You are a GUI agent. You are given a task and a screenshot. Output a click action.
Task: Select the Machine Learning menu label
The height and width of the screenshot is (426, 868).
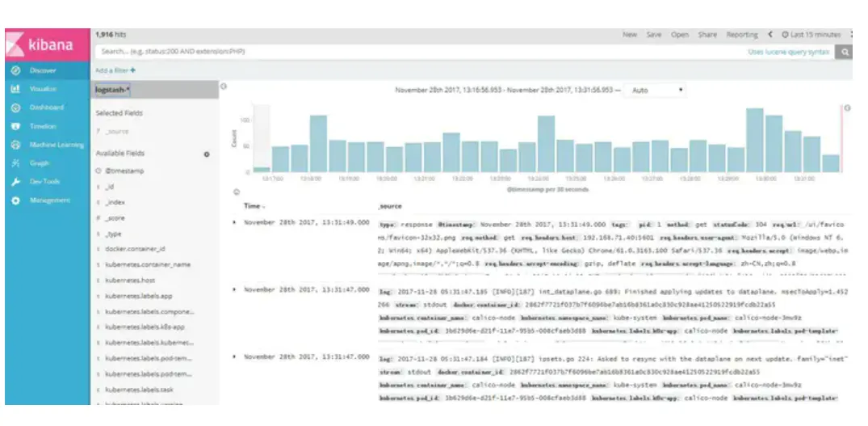[57, 145]
